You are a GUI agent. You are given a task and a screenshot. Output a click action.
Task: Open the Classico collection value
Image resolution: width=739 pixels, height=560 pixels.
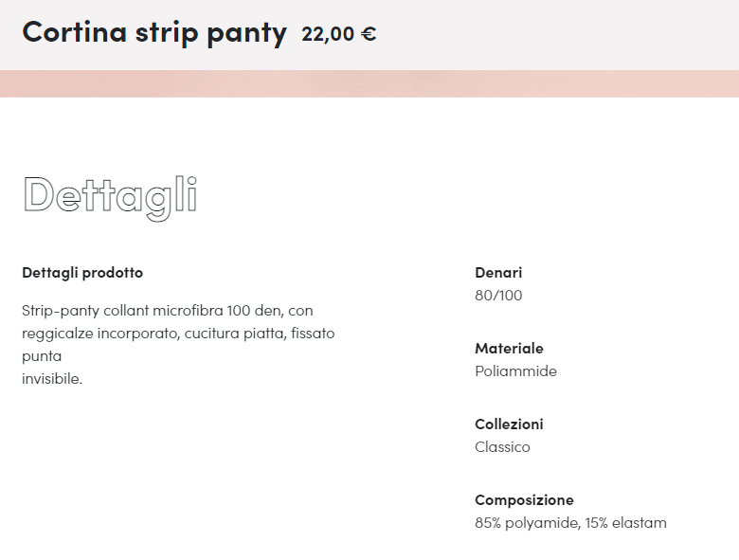pyautogui.click(x=502, y=447)
